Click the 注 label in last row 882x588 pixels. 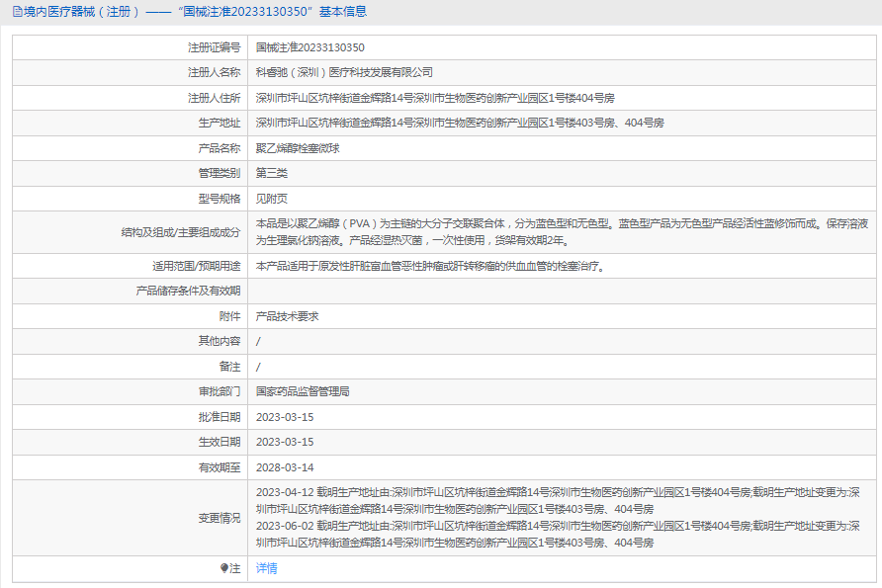click(235, 568)
